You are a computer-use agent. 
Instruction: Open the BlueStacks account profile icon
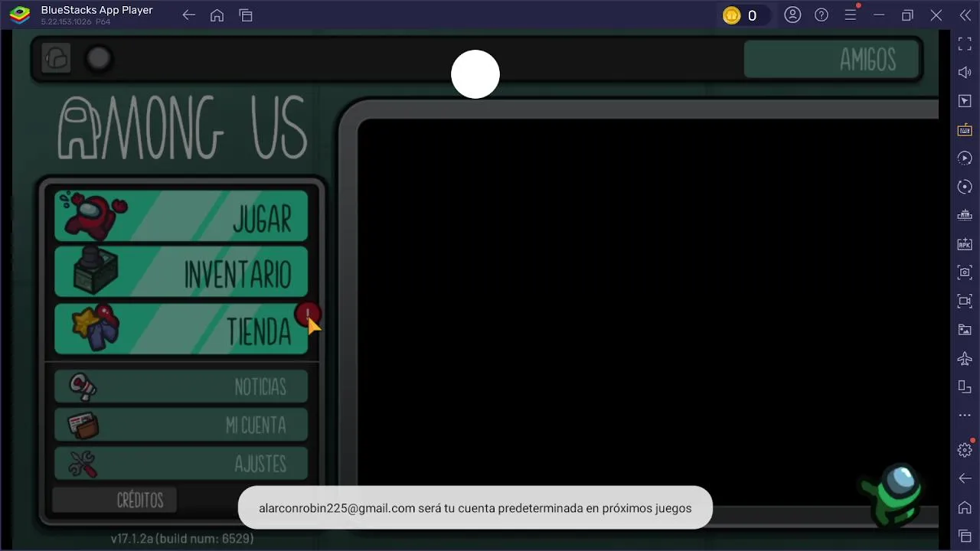[x=792, y=15]
